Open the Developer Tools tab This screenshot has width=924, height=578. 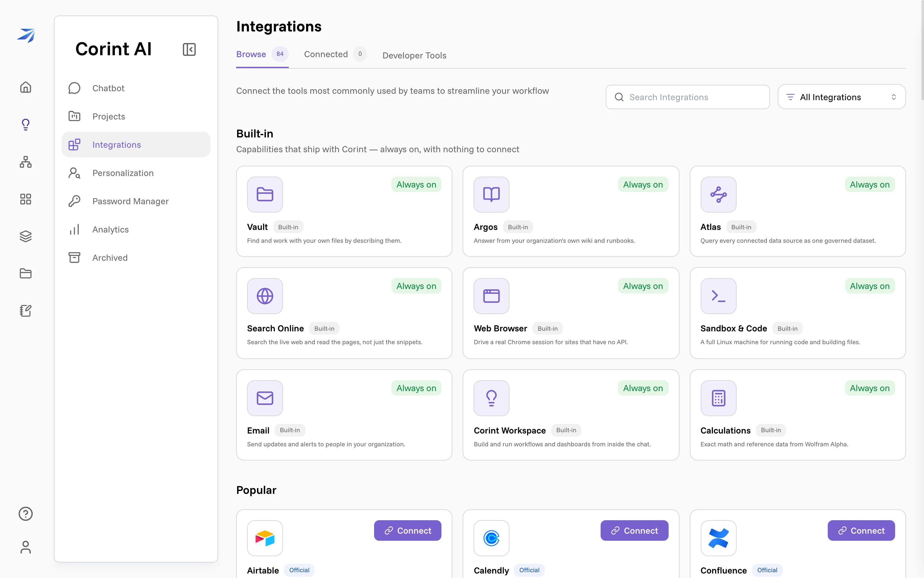pos(414,56)
